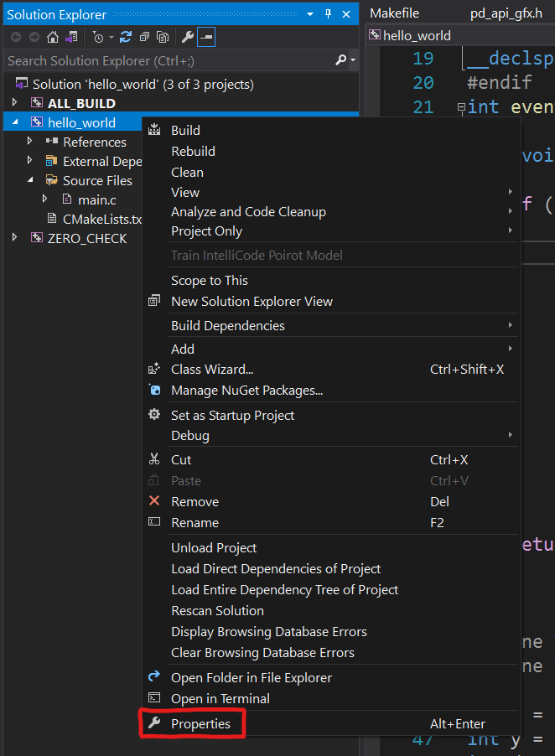This screenshot has height=756, width=555.
Task: Choose Unload Project
Action: point(331,547)
